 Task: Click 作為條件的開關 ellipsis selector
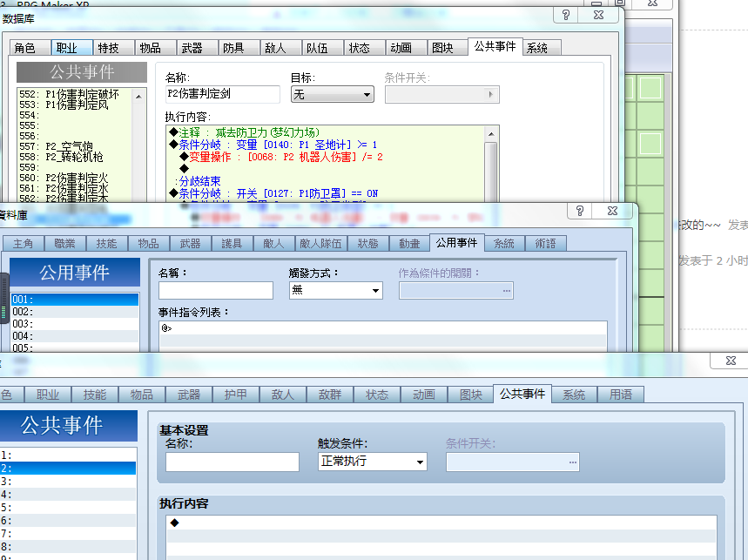pos(507,291)
